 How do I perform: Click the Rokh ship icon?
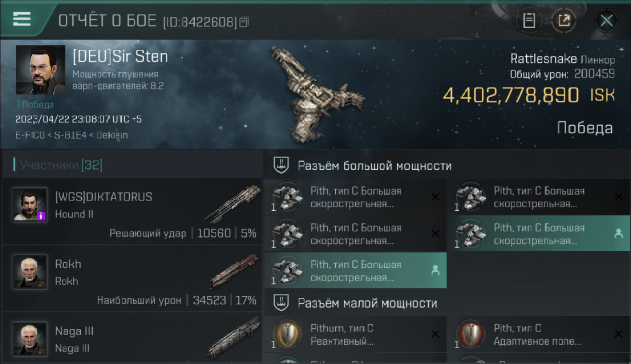tap(233, 271)
